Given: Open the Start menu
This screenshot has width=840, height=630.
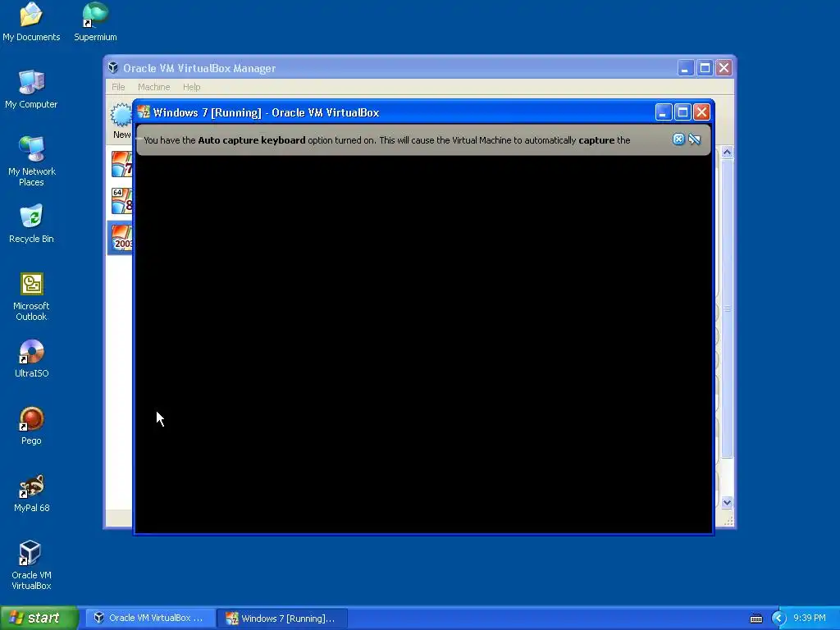Looking at the screenshot, I should click(x=39, y=618).
